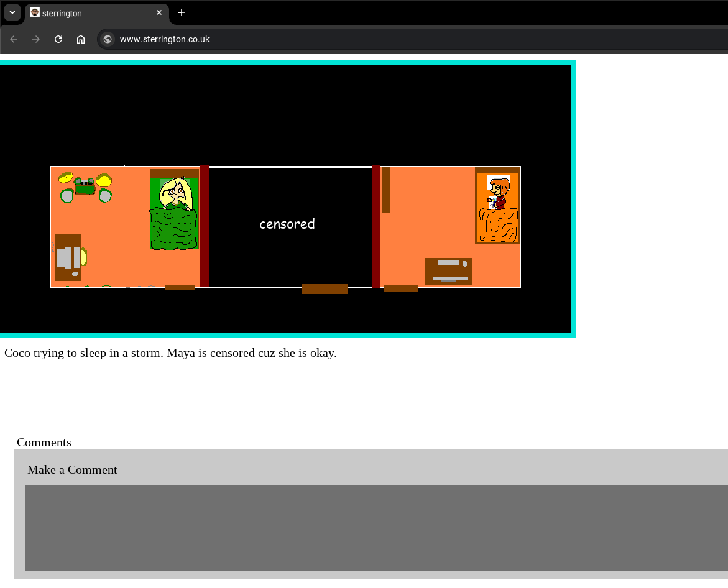
Task: Open a new browser tab
Action: (x=182, y=12)
